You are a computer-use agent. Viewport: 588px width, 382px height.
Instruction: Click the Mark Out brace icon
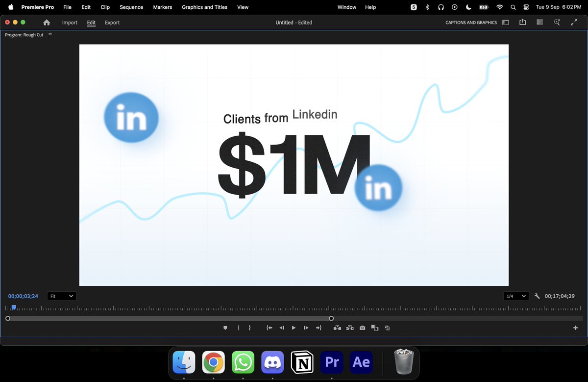point(249,328)
